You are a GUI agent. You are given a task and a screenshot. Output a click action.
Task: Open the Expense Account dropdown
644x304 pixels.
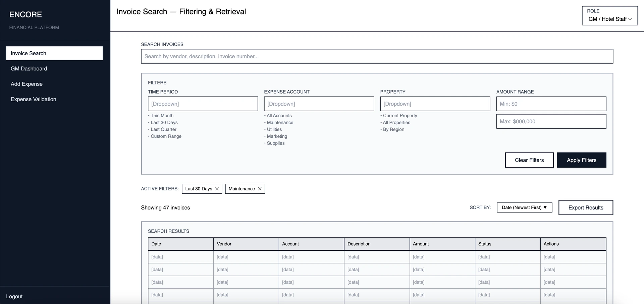[319, 104]
